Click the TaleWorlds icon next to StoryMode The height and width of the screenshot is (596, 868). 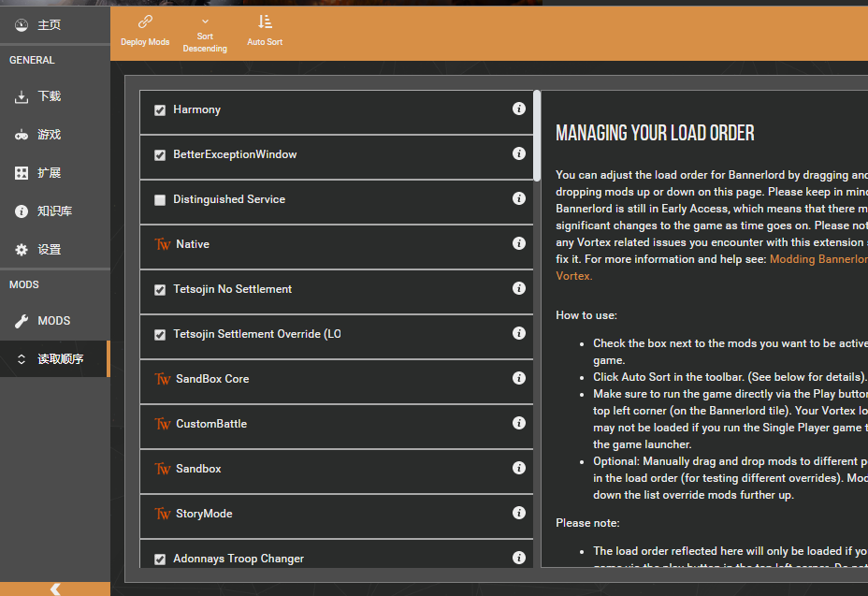(x=162, y=514)
